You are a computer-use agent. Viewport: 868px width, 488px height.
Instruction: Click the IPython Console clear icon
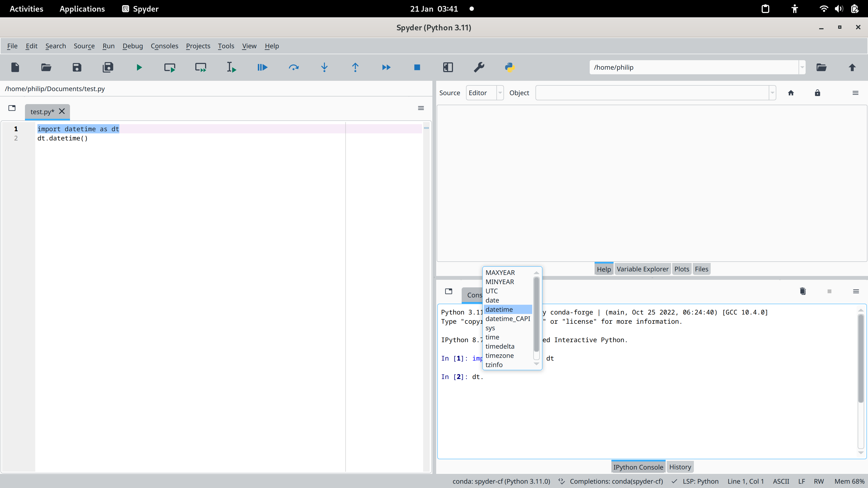click(x=802, y=291)
